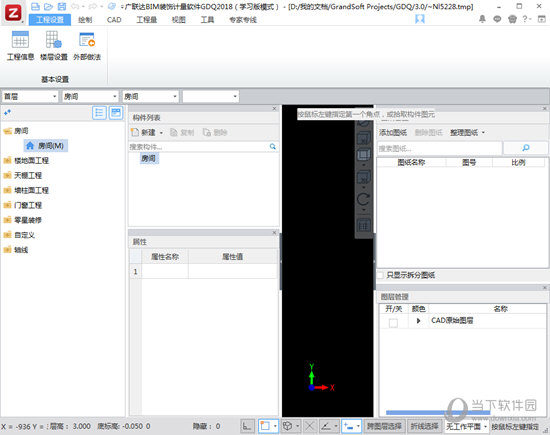Select the CAD ribbon tab

(x=114, y=20)
